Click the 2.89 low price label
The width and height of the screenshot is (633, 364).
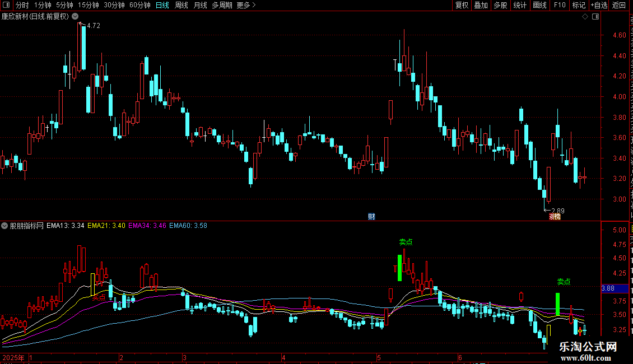pyautogui.click(x=558, y=211)
